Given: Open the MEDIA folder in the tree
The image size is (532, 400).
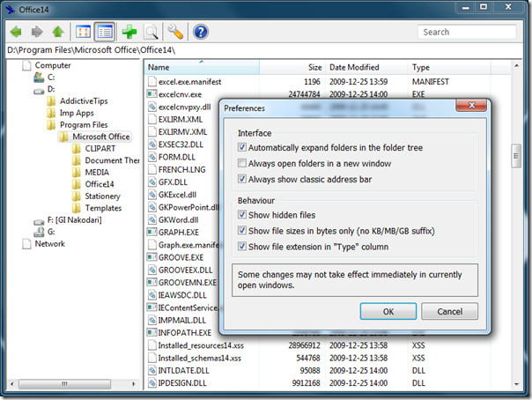Looking at the screenshot, I should (x=97, y=173).
